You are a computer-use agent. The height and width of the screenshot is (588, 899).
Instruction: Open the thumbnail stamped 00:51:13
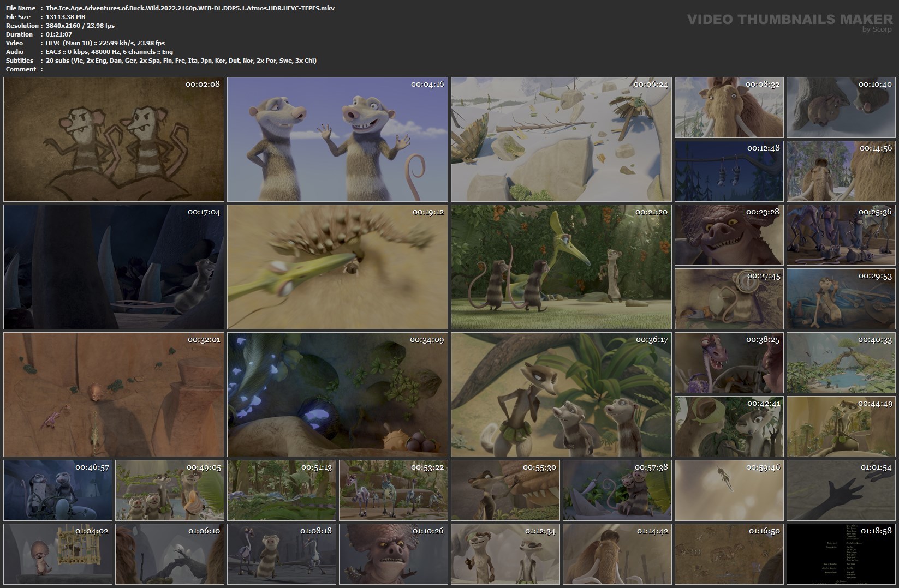(x=282, y=490)
